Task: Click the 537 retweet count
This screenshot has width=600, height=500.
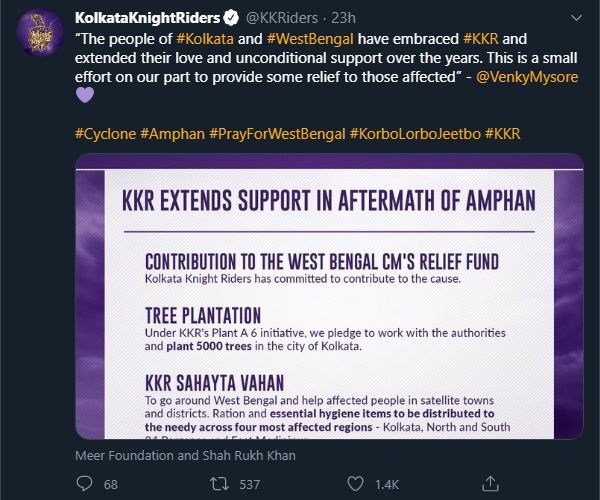Action: pyautogui.click(x=249, y=485)
